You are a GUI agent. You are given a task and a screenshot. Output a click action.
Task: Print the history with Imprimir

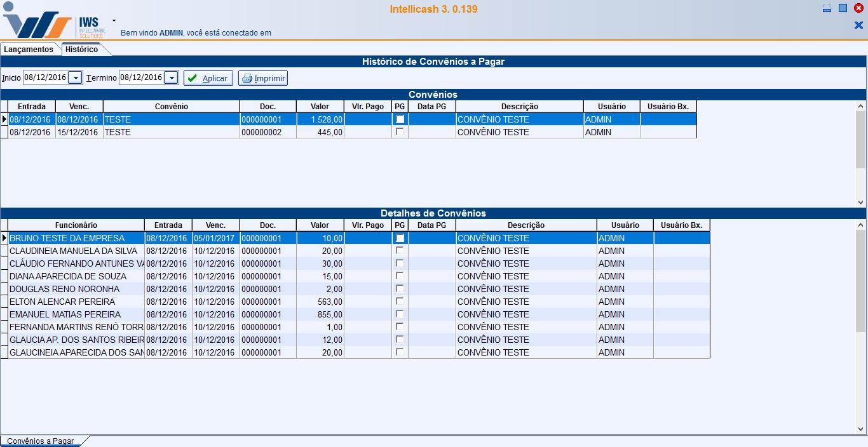click(263, 78)
